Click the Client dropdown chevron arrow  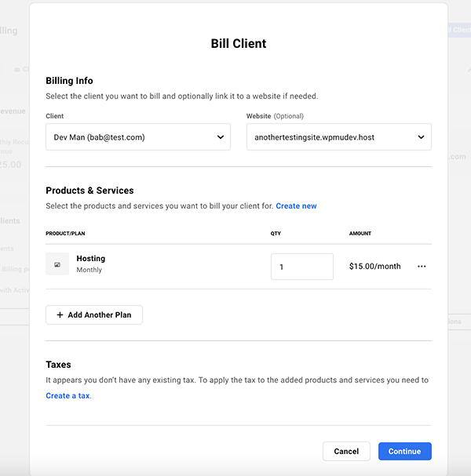[x=220, y=137]
